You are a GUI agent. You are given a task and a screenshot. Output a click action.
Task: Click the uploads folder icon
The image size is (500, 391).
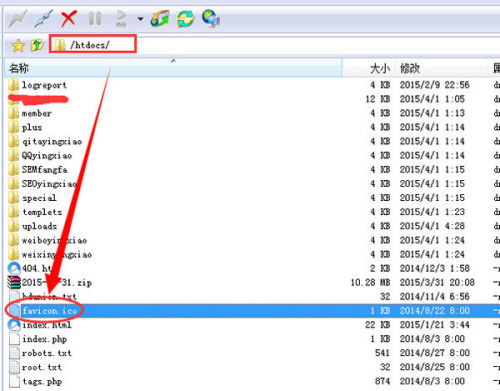(14, 226)
